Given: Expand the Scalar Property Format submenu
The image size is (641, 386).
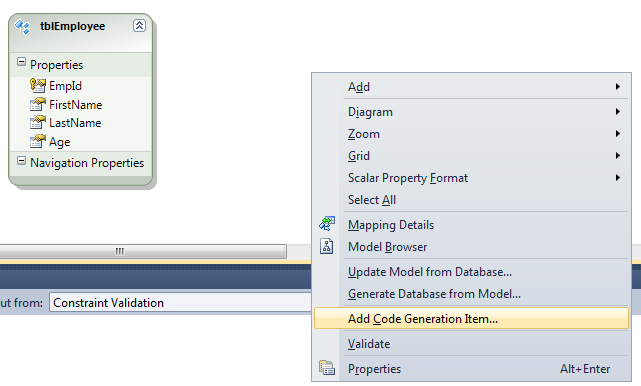Looking at the screenshot, I should (x=471, y=178).
